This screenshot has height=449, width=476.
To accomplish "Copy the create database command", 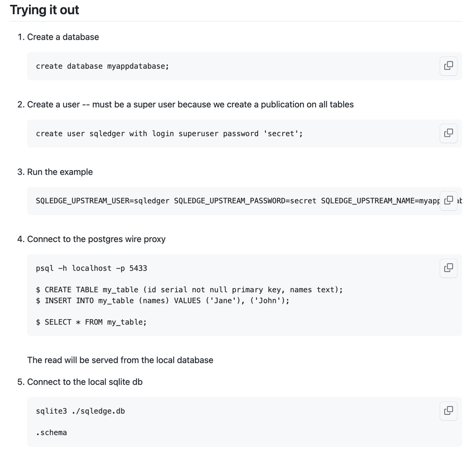I will [x=448, y=66].
